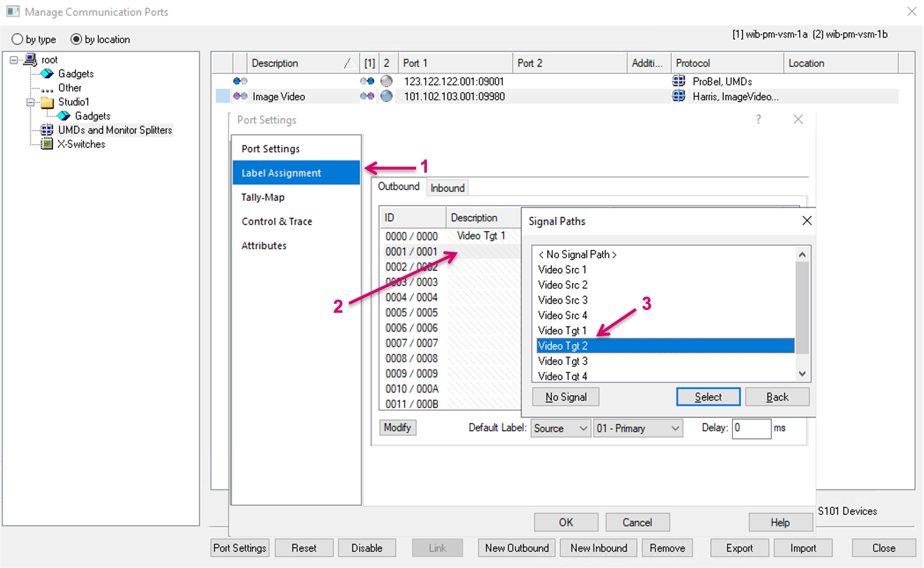
Task: Click the Gadgets diamond icon under Studio1
Action: pos(63,116)
